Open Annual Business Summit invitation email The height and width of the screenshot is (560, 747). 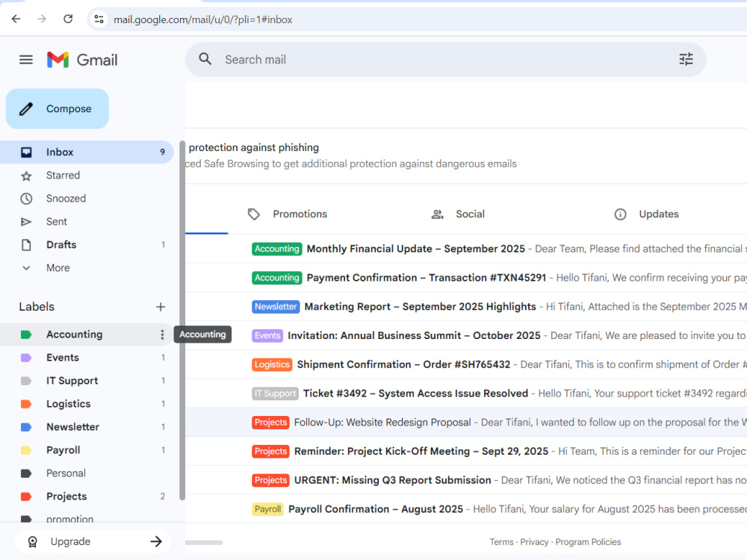point(466,336)
